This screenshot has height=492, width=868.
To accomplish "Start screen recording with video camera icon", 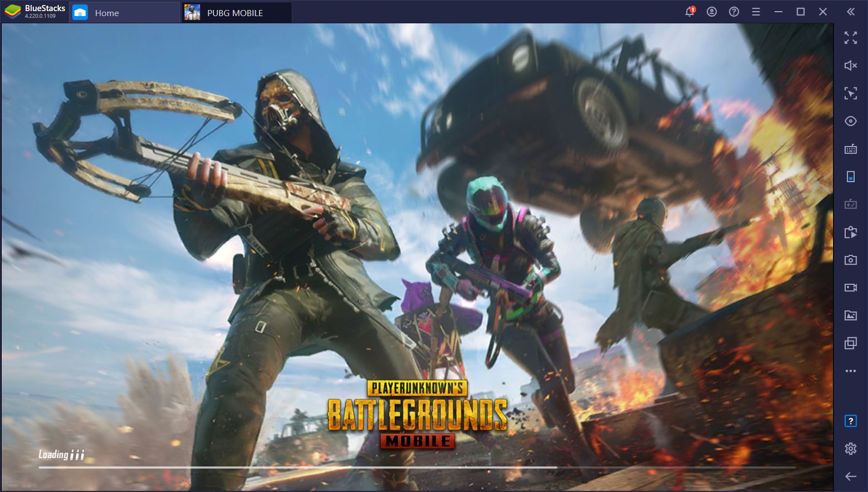I will click(x=851, y=288).
